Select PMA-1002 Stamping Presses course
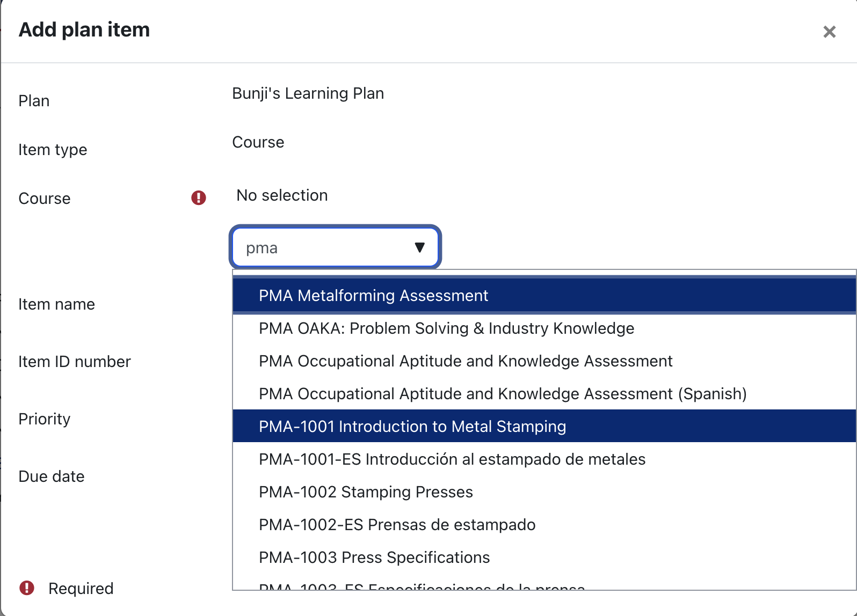The height and width of the screenshot is (616, 857). click(366, 492)
